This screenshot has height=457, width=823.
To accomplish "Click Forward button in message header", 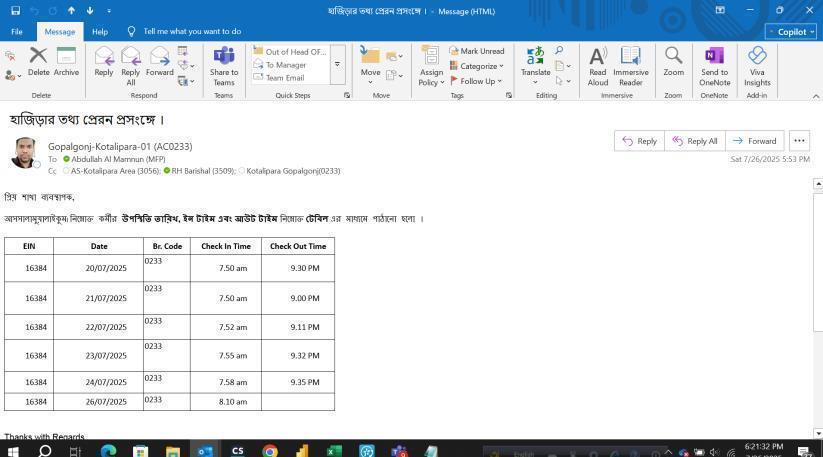I will point(755,141).
